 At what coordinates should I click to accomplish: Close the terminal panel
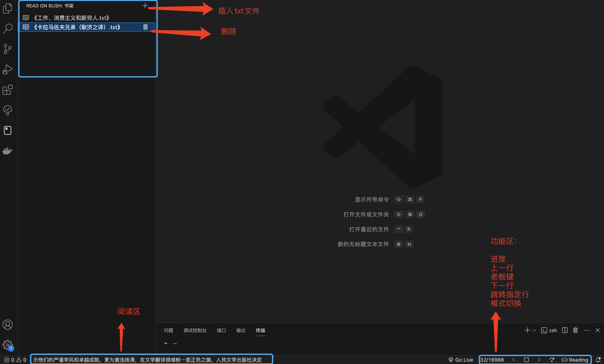point(598,330)
